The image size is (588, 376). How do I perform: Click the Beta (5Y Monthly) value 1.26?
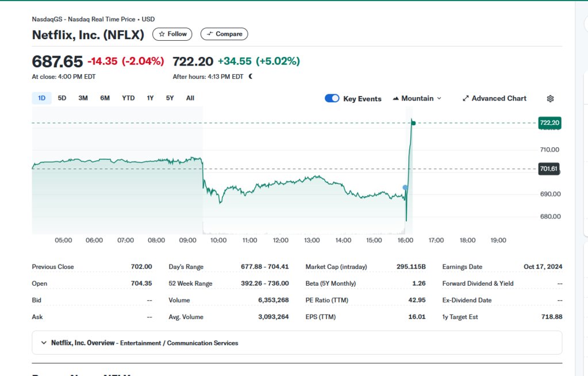click(419, 283)
